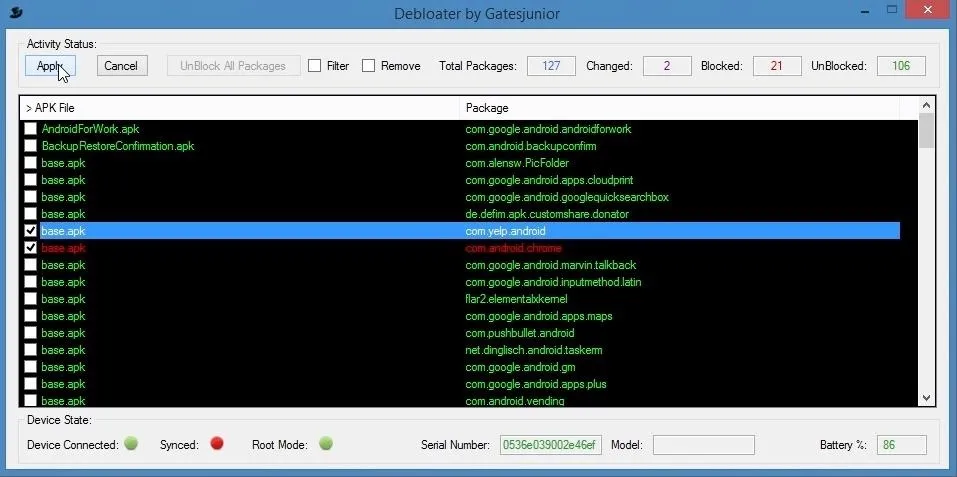Minimize the Debloater window
The width and height of the screenshot is (957, 477).
[x=865, y=10]
